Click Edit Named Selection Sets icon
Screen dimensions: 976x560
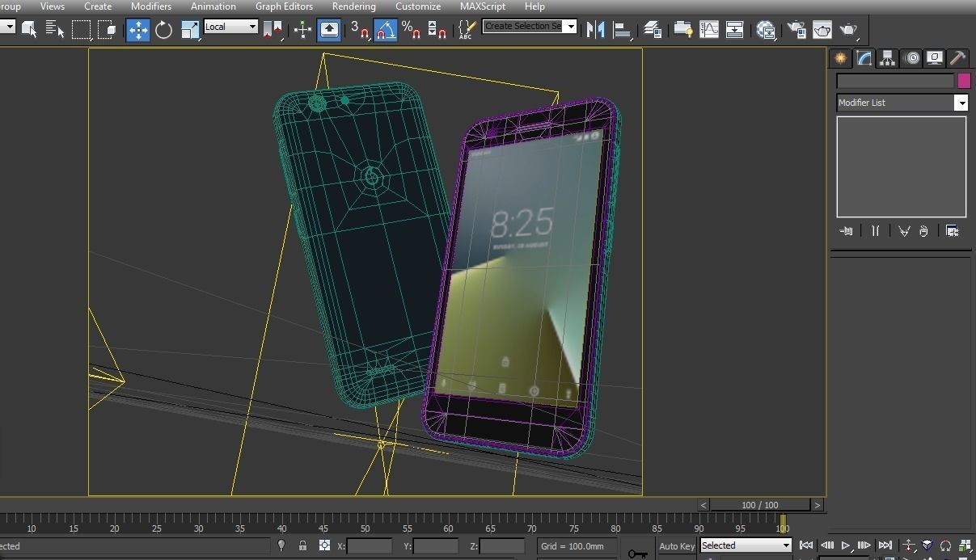pyautogui.click(x=467, y=30)
